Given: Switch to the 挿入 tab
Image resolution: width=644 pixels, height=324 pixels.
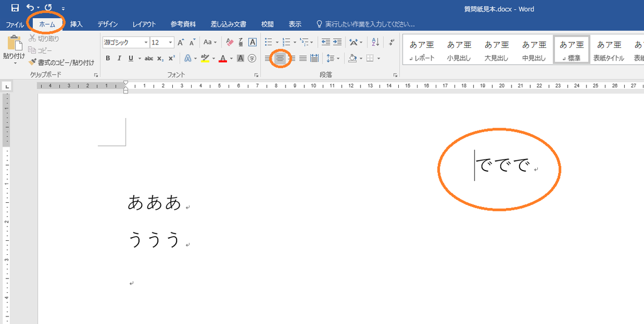Looking at the screenshot, I should point(76,24).
